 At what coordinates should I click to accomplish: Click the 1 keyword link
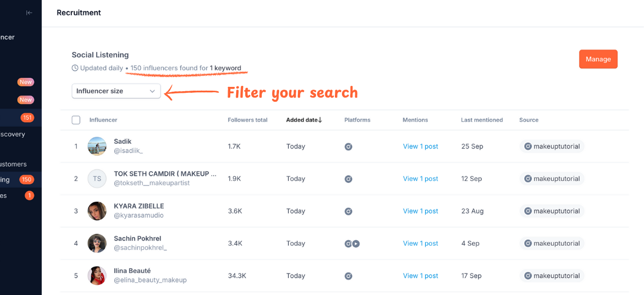pyautogui.click(x=225, y=68)
